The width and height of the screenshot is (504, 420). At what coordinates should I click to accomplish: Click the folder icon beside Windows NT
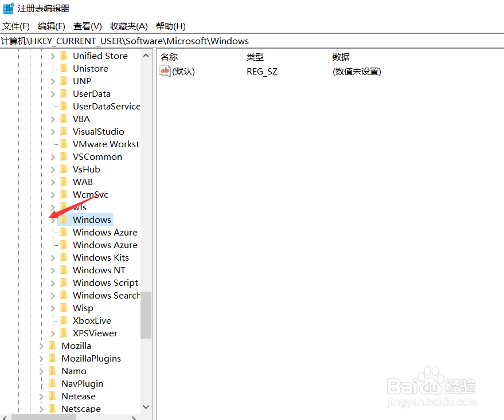pos(63,270)
